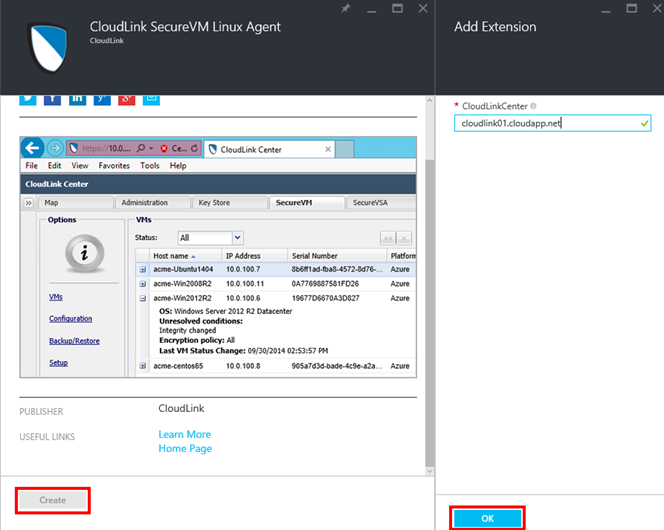Click the info icon beside CloudLinkCenter label
Viewport: 664px width, 530px height.
pyautogui.click(x=533, y=106)
